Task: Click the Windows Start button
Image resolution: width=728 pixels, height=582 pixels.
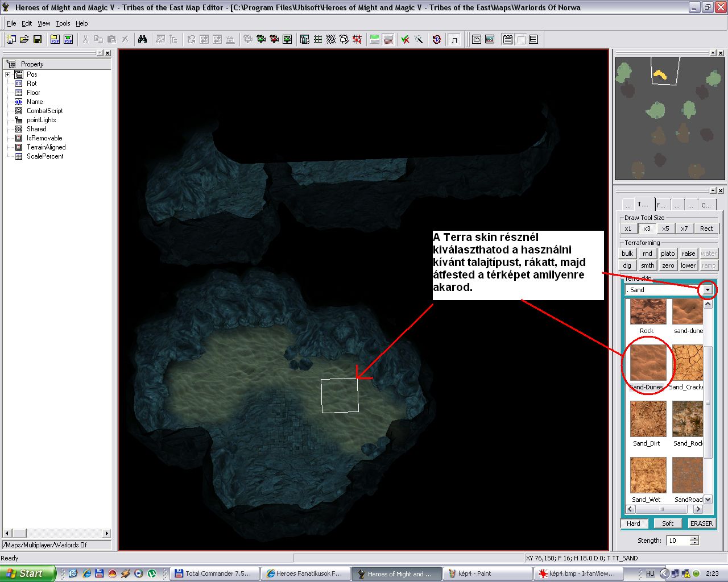Action: tap(28, 573)
